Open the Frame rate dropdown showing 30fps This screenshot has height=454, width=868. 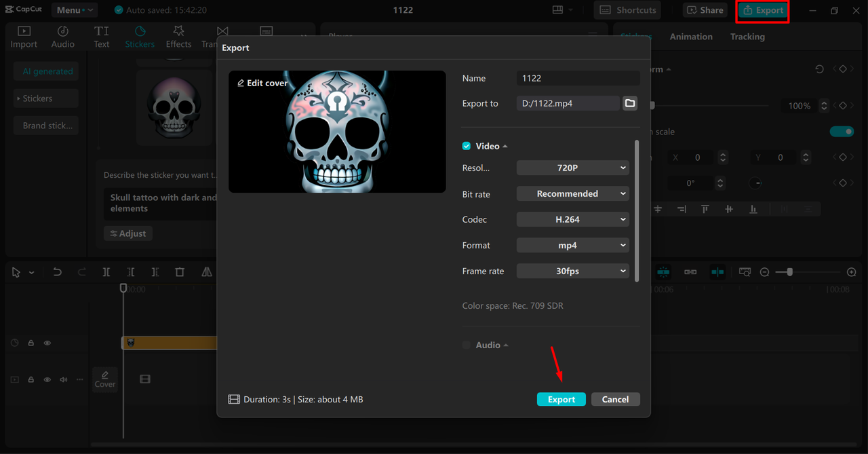(x=573, y=271)
